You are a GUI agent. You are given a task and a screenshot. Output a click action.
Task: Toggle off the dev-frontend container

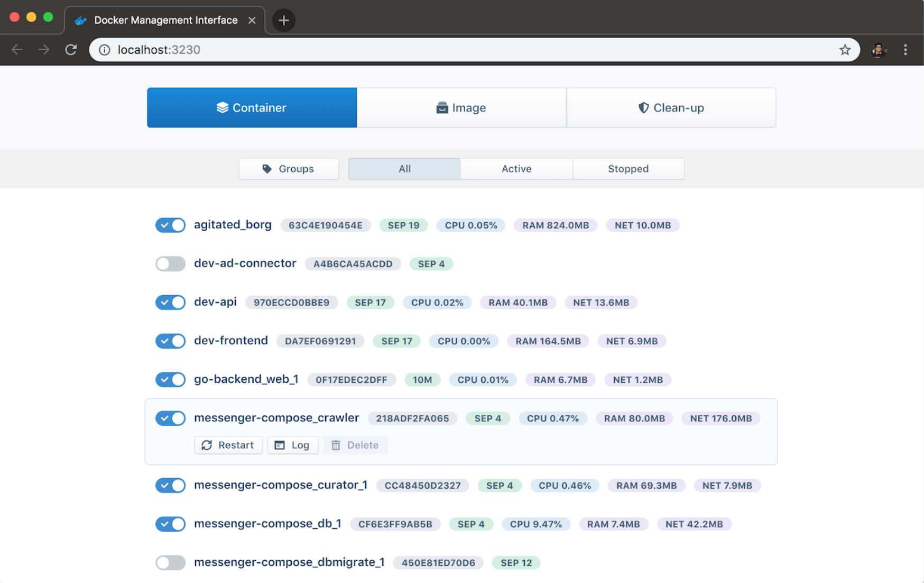click(170, 341)
